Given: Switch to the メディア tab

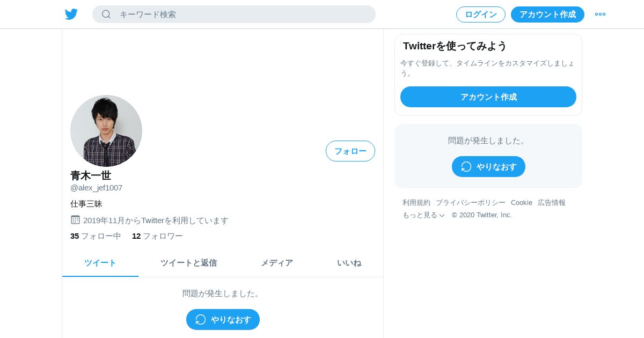Looking at the screenshot, I should (x=277, y=263).
